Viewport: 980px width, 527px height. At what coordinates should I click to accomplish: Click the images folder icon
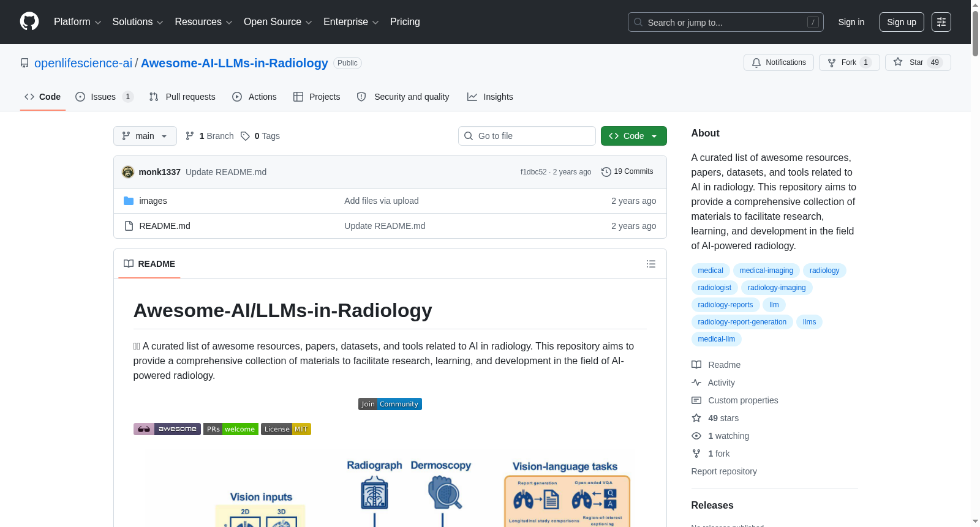(x=129, y=201)
